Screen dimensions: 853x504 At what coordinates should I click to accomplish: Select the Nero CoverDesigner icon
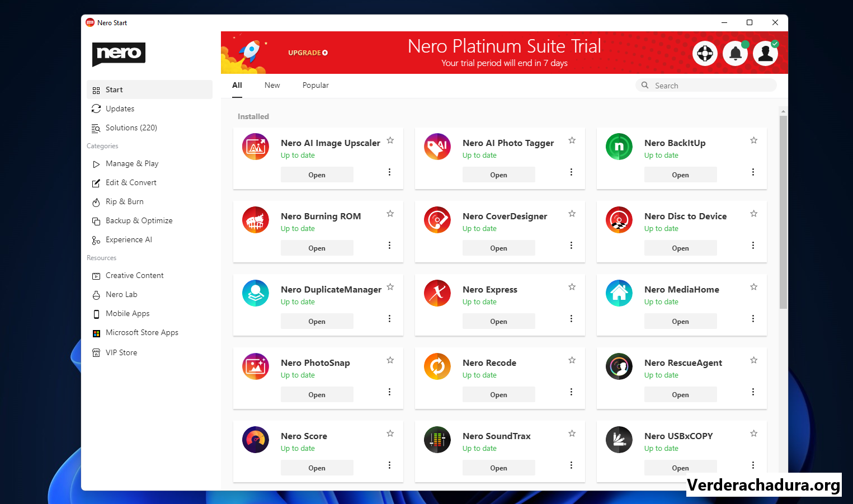(x=437, y=220)
